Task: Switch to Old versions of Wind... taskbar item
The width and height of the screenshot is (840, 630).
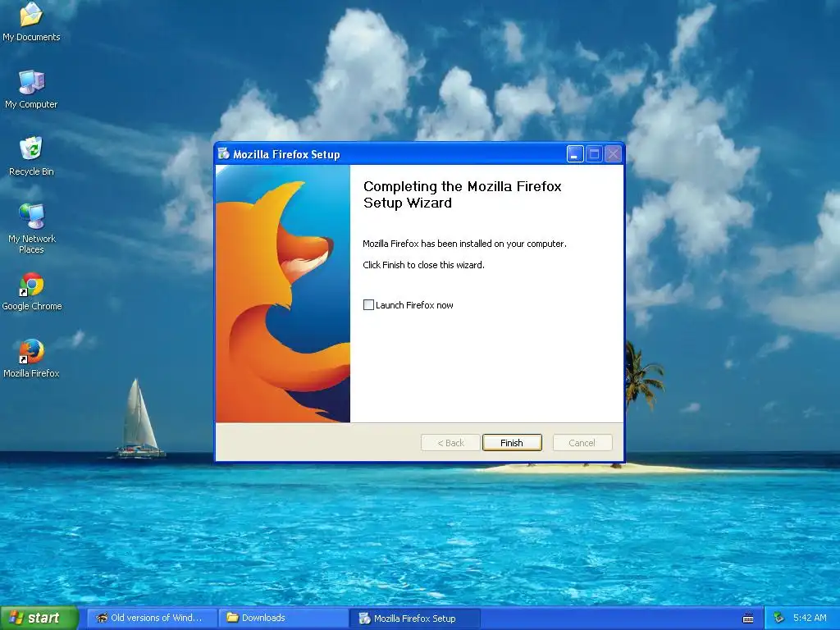Action: pos(152,618)
